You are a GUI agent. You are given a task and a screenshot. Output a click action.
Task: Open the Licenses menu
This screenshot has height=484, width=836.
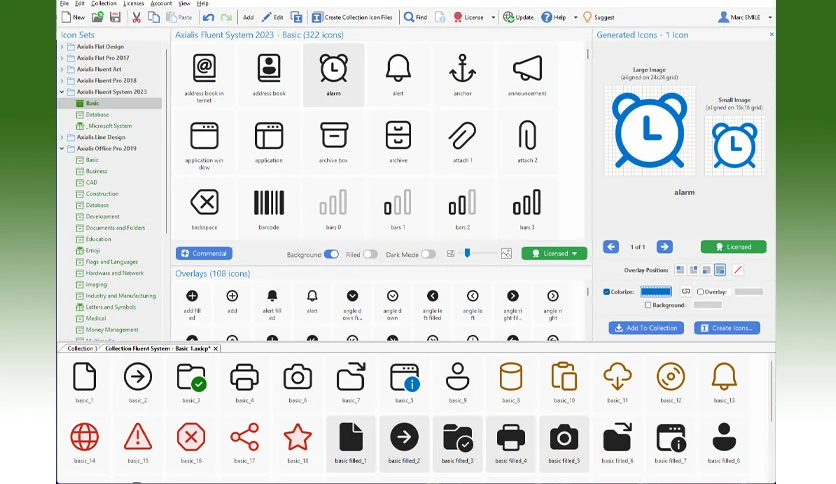134,3
